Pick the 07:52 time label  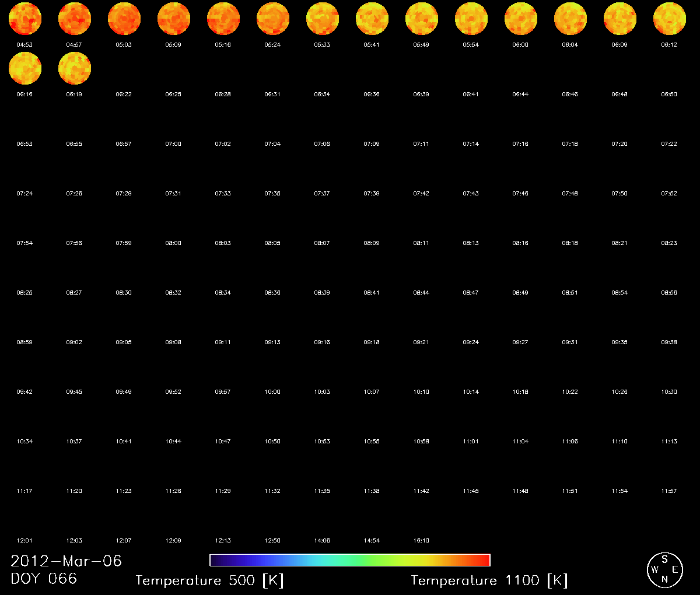click(x=669, y=194)
